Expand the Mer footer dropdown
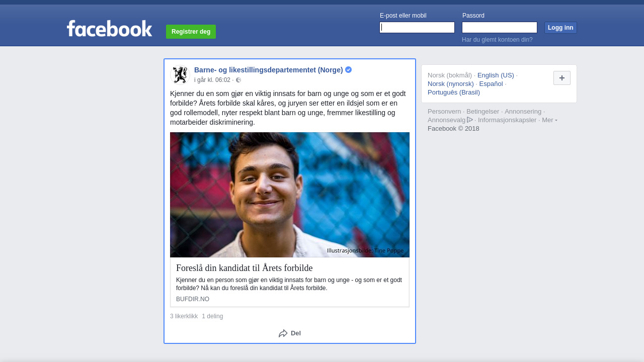644x362 pixels. [549, 120]
